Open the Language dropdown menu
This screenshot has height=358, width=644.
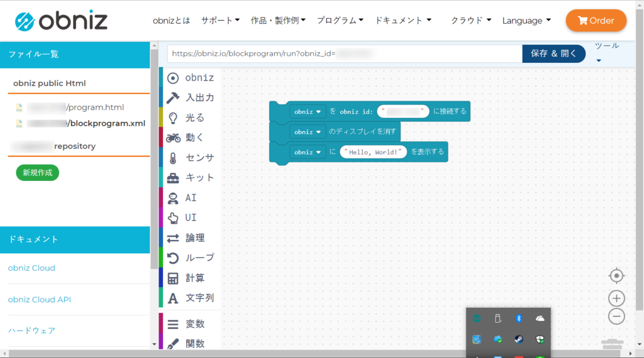tap(526, 21)
